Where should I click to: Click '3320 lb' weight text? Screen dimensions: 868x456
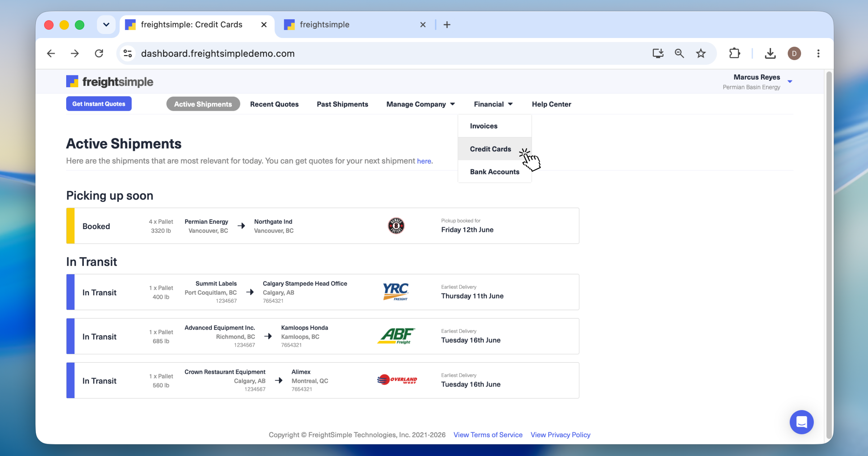161,231
